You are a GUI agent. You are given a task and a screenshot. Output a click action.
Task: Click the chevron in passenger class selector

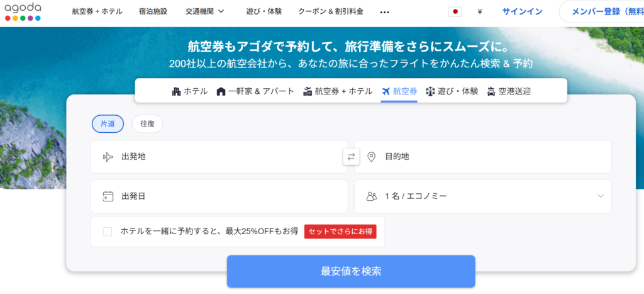[x=600, y=196]
